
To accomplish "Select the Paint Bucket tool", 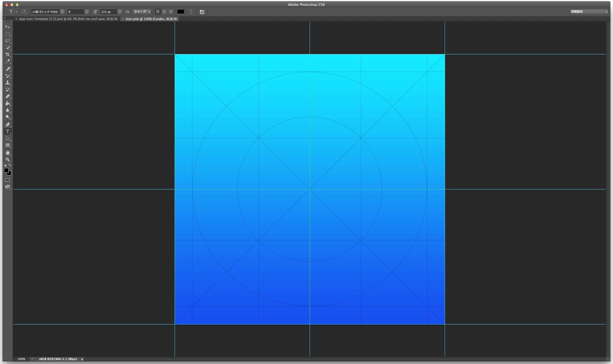I will [8, 103].
